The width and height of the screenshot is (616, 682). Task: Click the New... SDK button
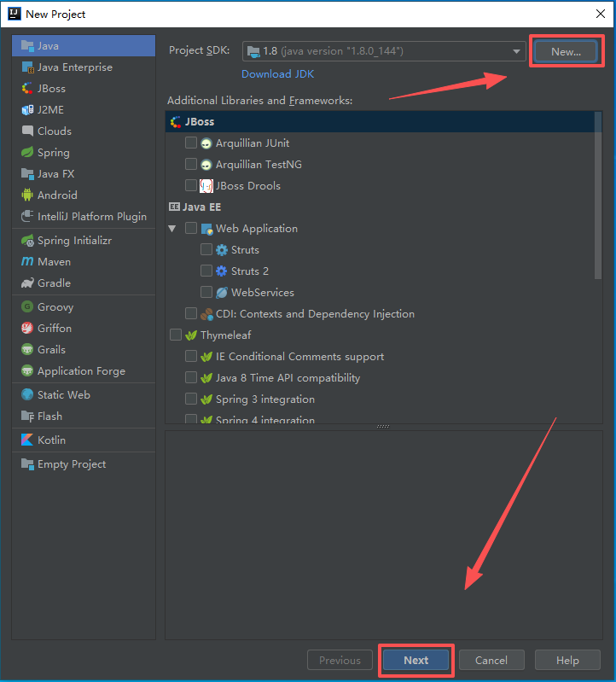[566, 52]
